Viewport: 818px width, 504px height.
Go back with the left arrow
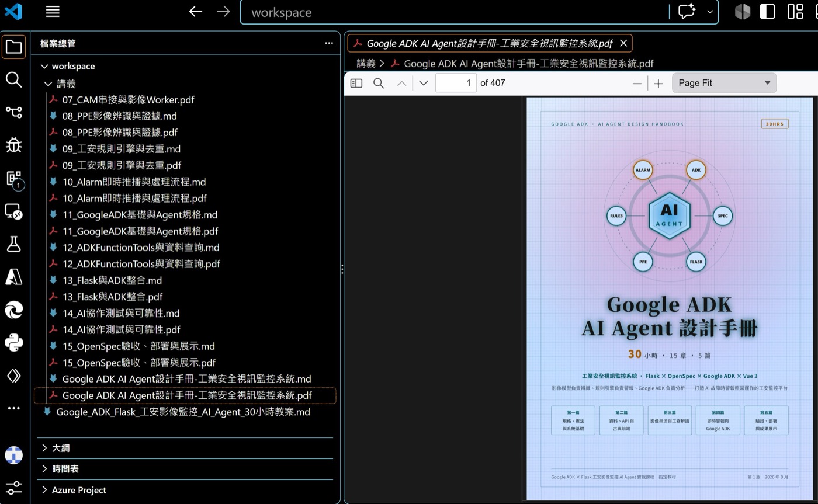click(x=196, y=12)
